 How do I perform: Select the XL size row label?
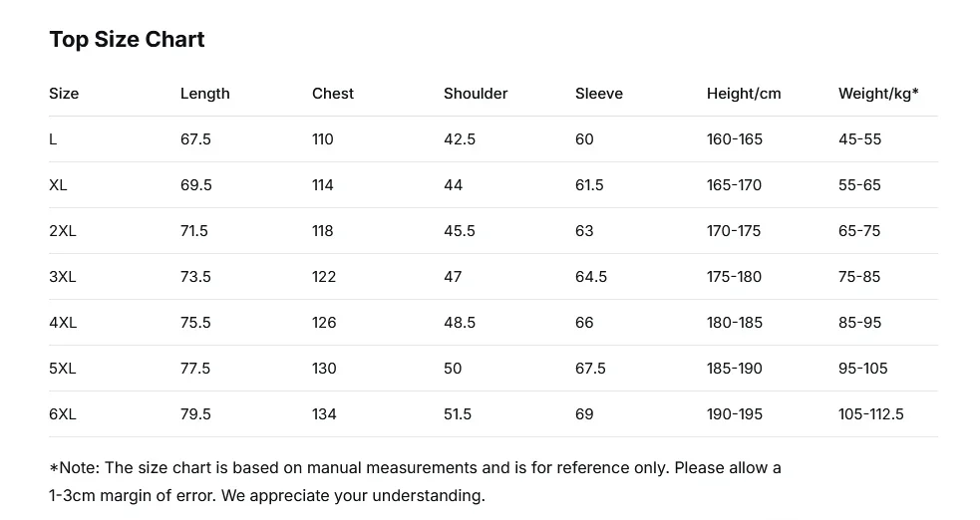[58, 185]
